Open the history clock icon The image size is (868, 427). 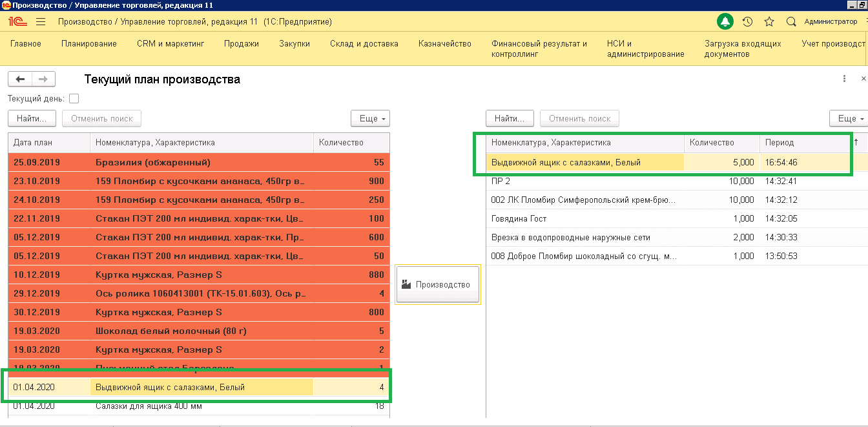747,22
